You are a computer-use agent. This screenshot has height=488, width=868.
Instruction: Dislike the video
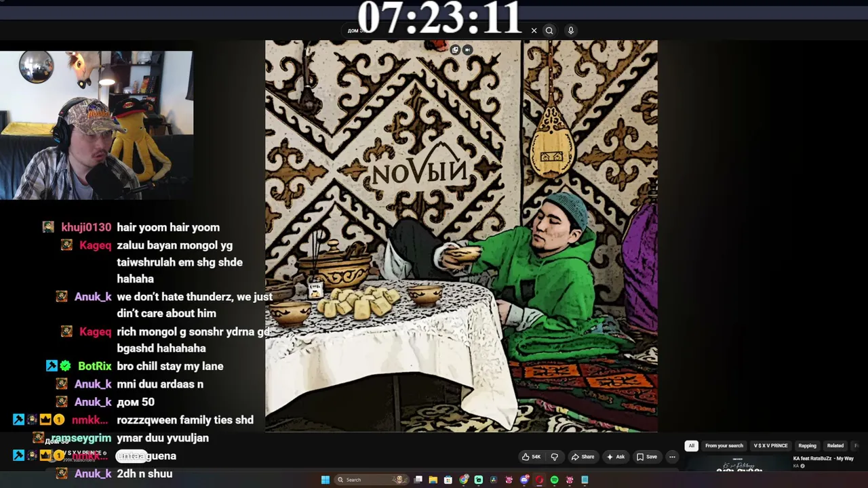[x=554, y=457]
